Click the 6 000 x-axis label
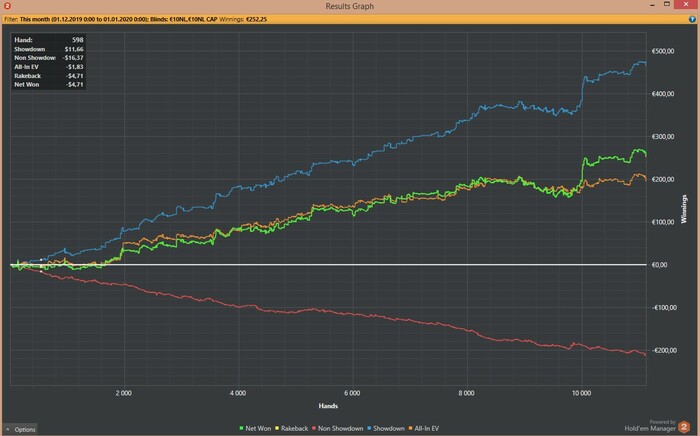The image size is (700, 436). [352, 393]
